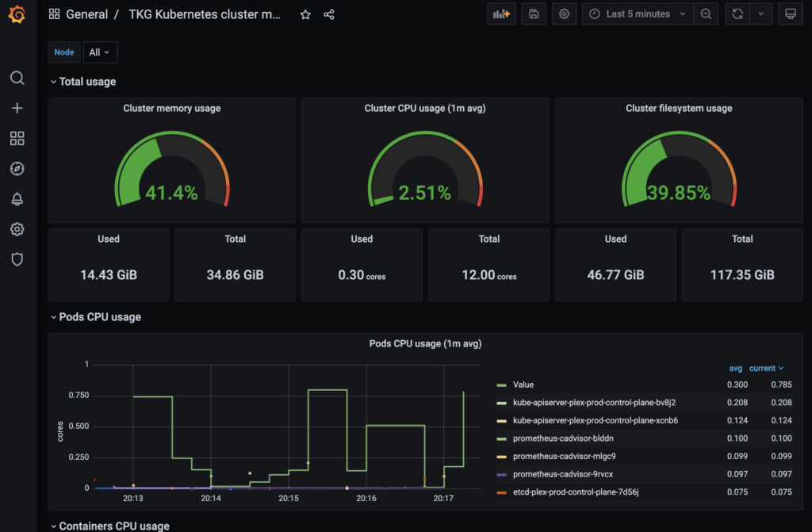Open the search dashboards icon in sidebar
Image resolution: width=812 pixels, height=532 pixels.
point(17,78)
